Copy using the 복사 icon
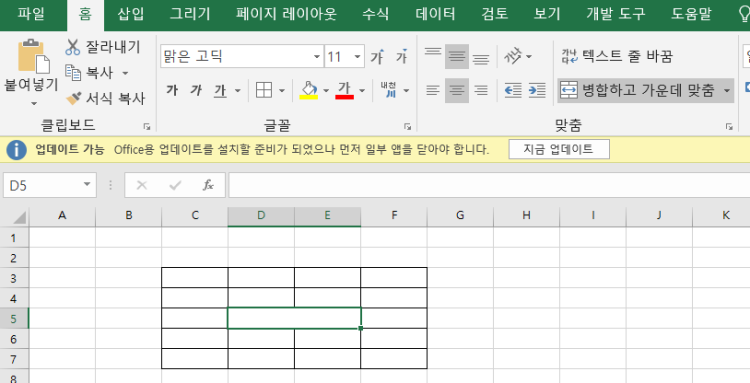Screen dimensions: 750x383 73,73
